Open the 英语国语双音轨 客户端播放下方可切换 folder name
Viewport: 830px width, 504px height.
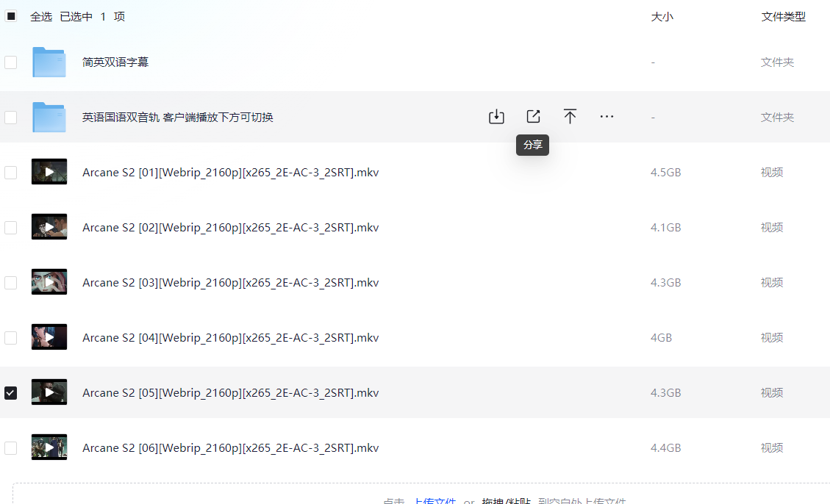pyautogui.click(x=178, y=118)
